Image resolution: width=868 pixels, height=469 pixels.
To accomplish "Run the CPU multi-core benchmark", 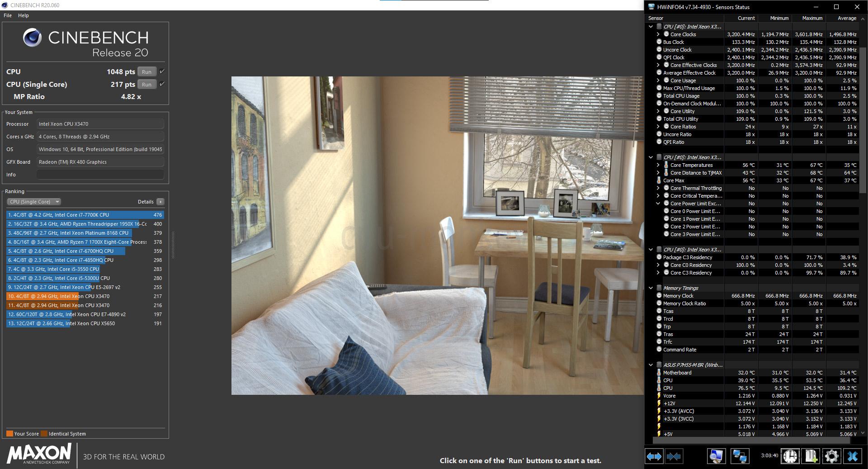I will point(147,71).
